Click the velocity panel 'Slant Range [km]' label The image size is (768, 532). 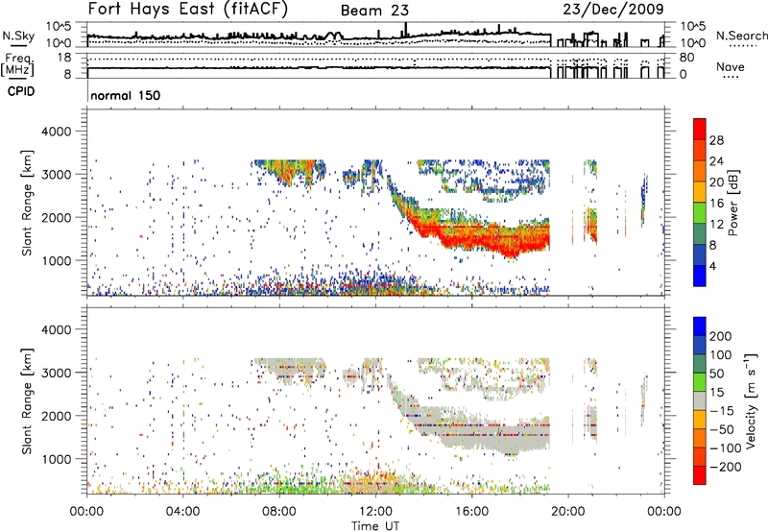coord(27,400)
